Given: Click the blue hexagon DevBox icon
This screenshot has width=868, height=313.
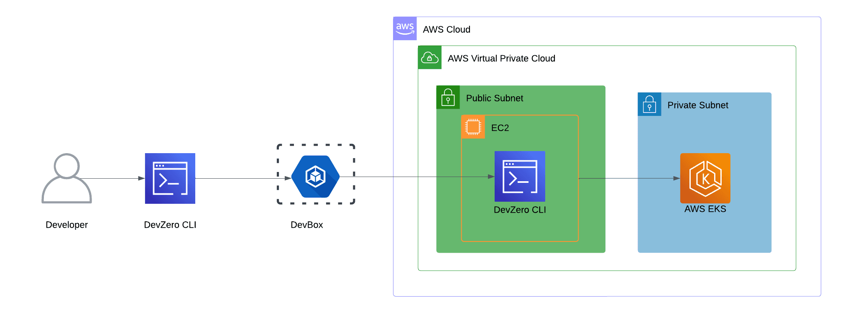Looking at the screenshot, I should [316, 177].
